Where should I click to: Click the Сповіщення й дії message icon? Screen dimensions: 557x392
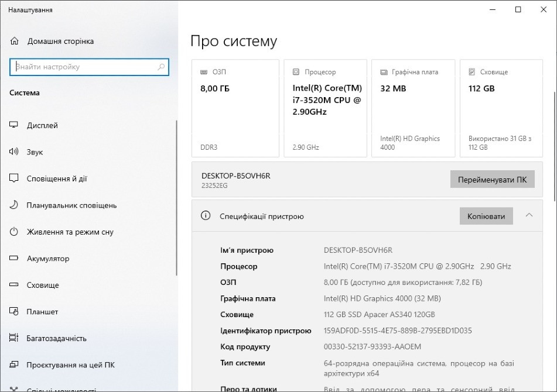[13, 178]
